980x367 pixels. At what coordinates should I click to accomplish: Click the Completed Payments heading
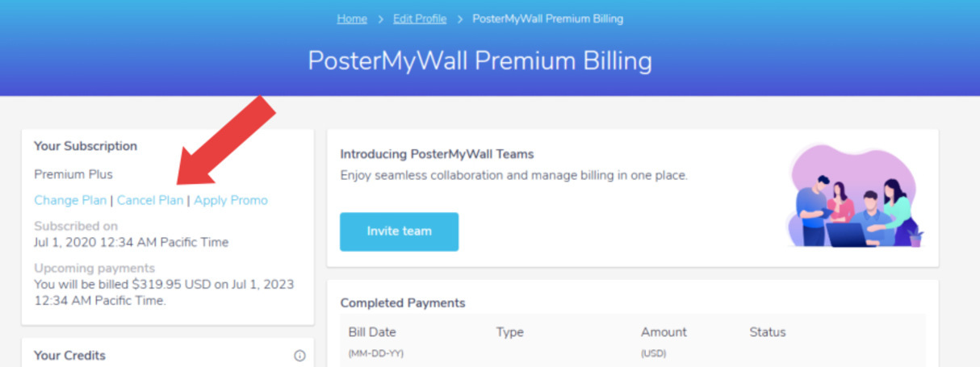(403, 303)
